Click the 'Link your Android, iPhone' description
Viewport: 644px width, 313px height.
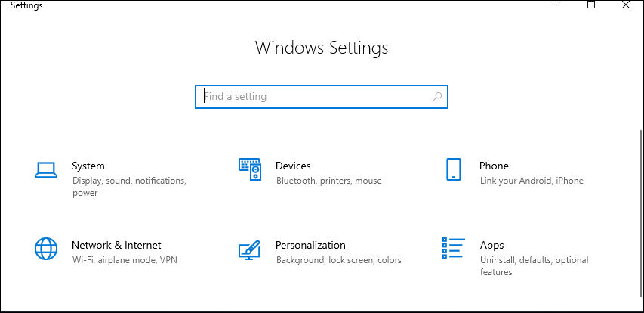[531, 181]
